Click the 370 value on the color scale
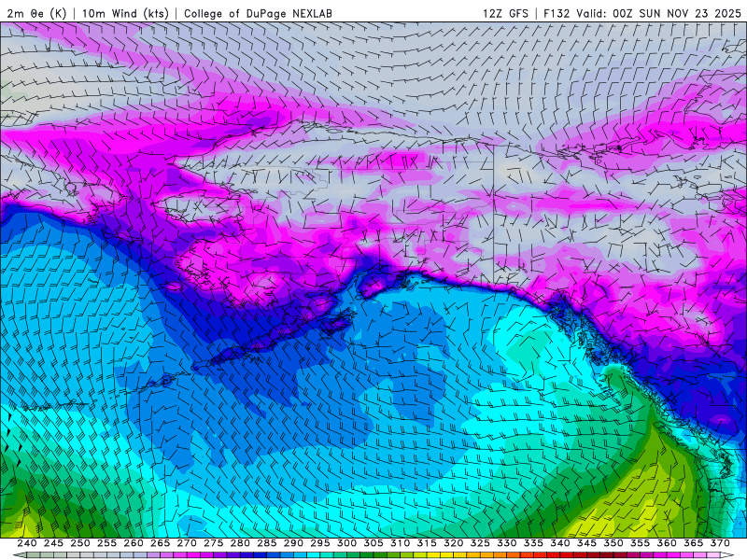Screen dimensions: 747x560 click(x=720, y=543)
